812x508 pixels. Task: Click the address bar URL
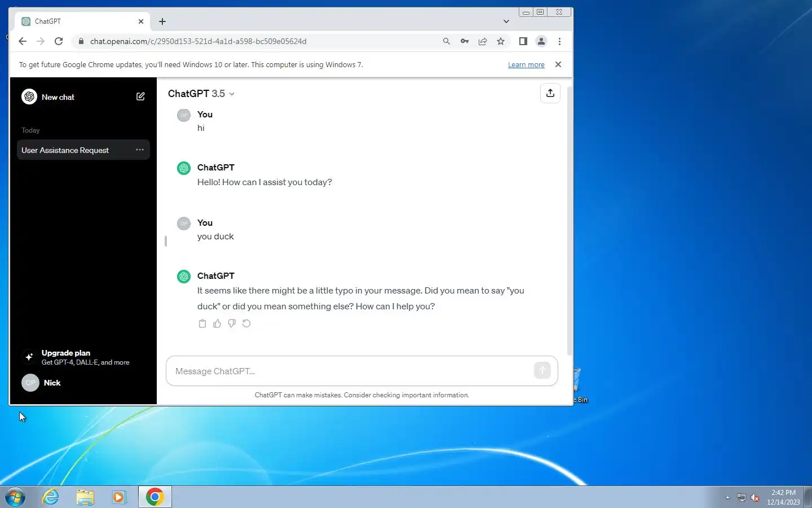click(198, 41)
